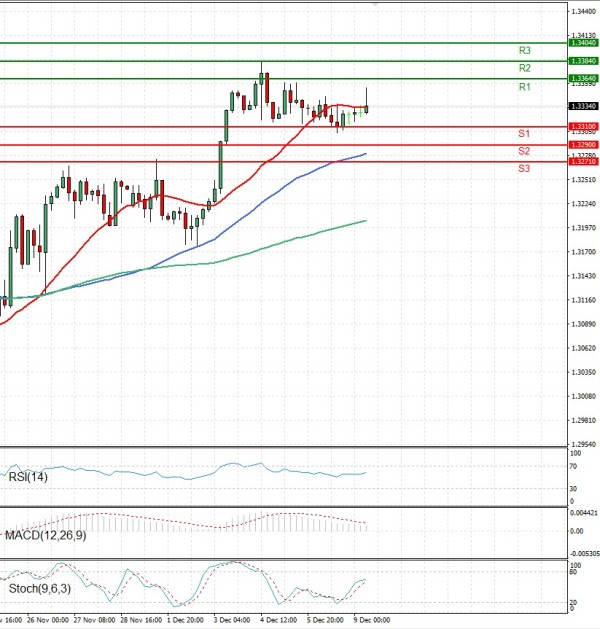Click the green 1.33840 price tag

pos(583,61)
